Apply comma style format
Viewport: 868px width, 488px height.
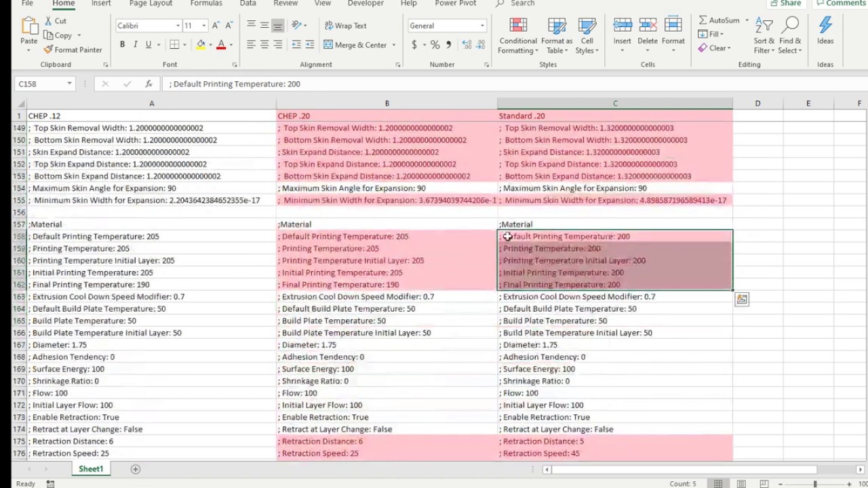pyautogui.click(x=448, y=45)
